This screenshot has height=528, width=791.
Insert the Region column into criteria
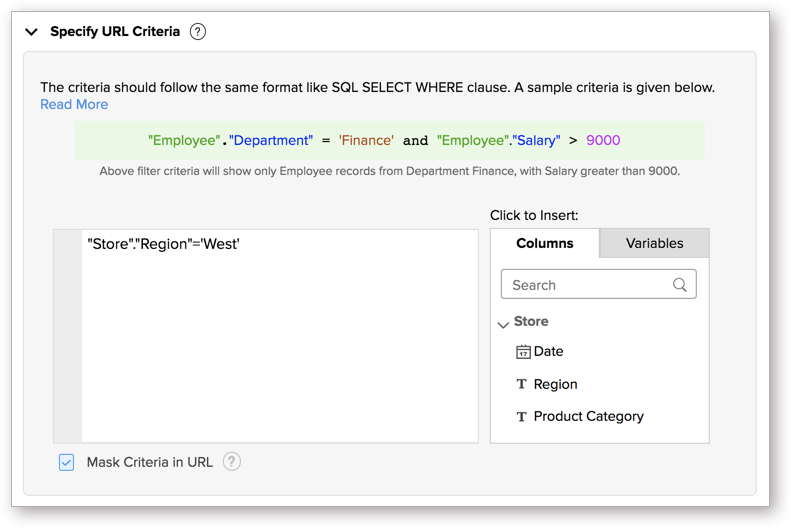[555, 385]
